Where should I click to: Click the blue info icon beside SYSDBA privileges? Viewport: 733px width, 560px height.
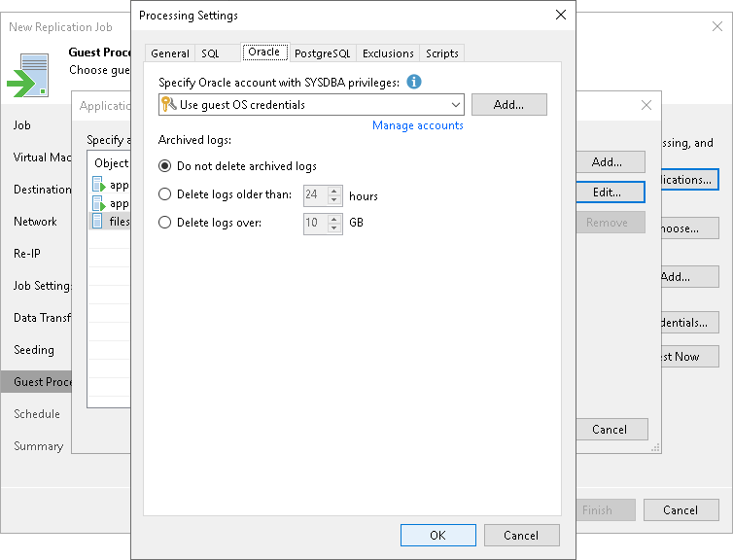[414, 82]
